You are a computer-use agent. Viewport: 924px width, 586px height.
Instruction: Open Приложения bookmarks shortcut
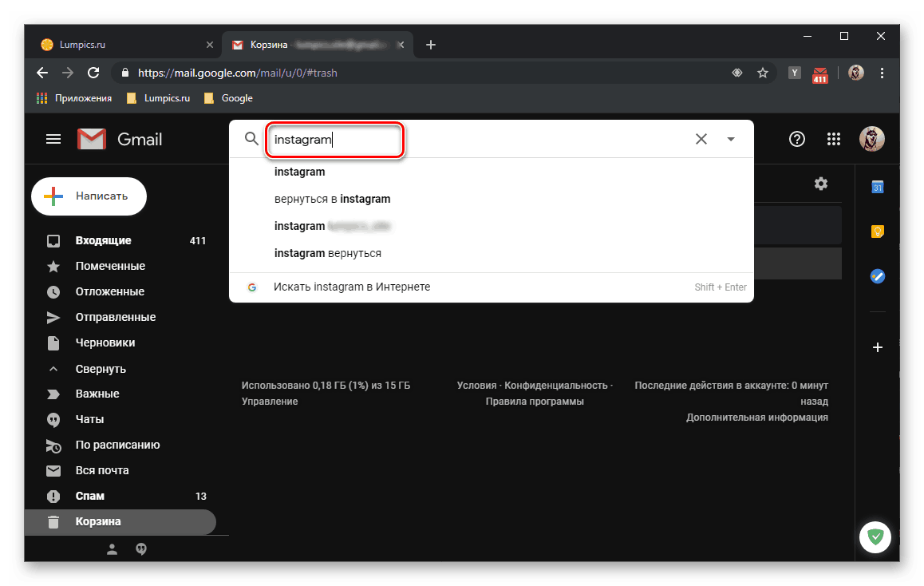pos(74,98)
